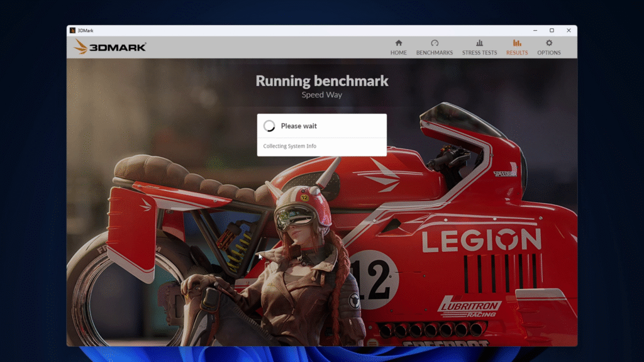Open Options via the gear icon
This screenshot has width=644, height=362.
tap(548, 43)
